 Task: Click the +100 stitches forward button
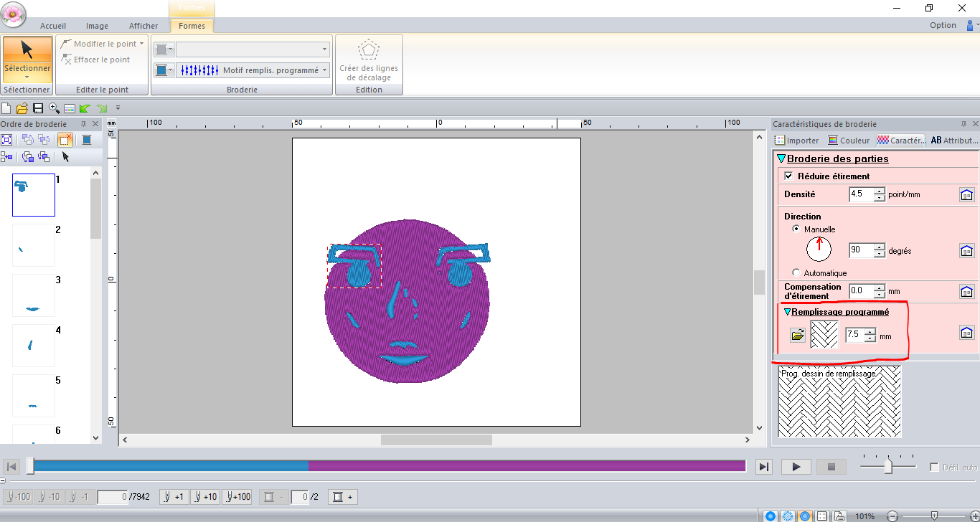pos(237,497)
